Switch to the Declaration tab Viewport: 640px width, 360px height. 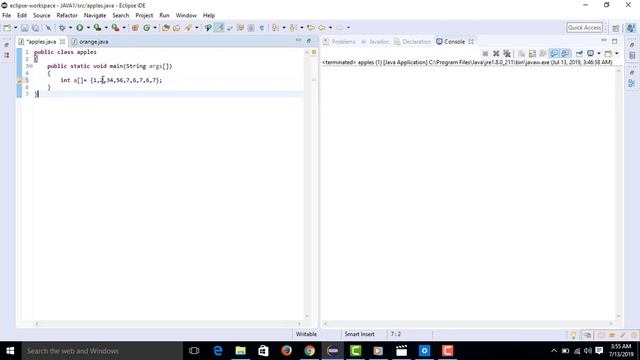(412, 42)
